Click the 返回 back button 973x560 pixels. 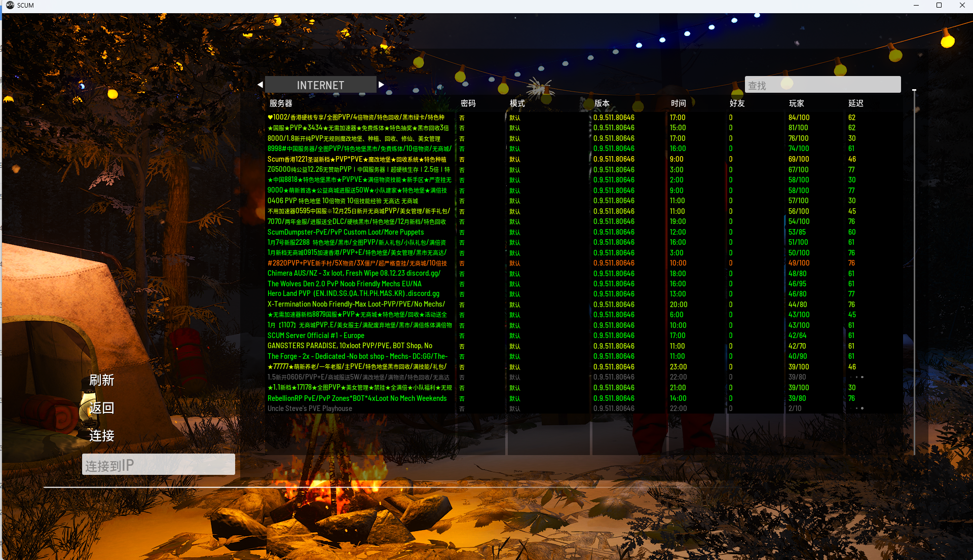(101, 408)
